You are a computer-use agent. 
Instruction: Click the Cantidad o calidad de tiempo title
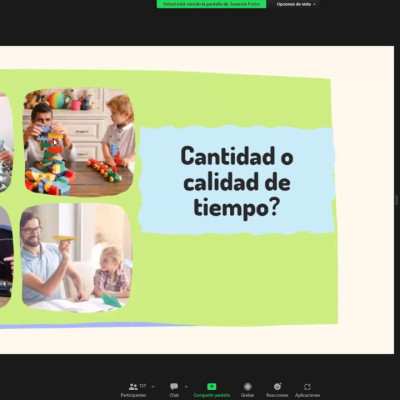click(237, 181)
